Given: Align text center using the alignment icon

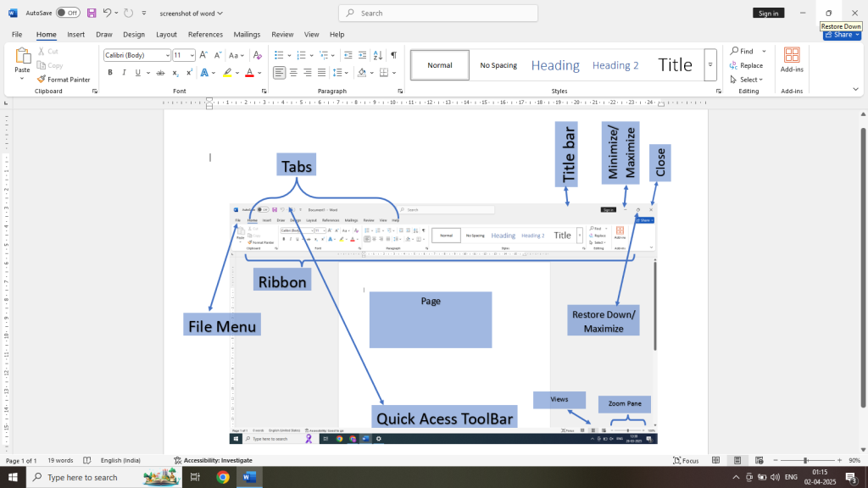Looking at the screenshot, I should pos(293,73).
